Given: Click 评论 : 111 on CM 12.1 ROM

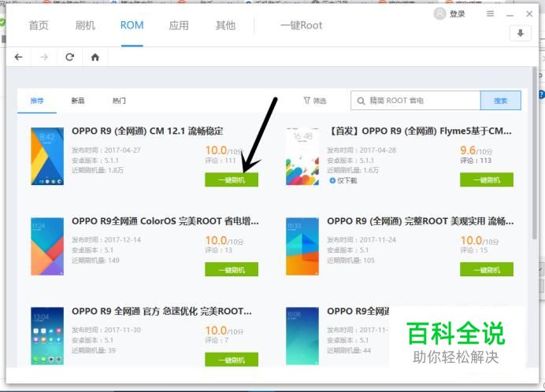Looking at the screenshot, I should click(x=221, y=161).
